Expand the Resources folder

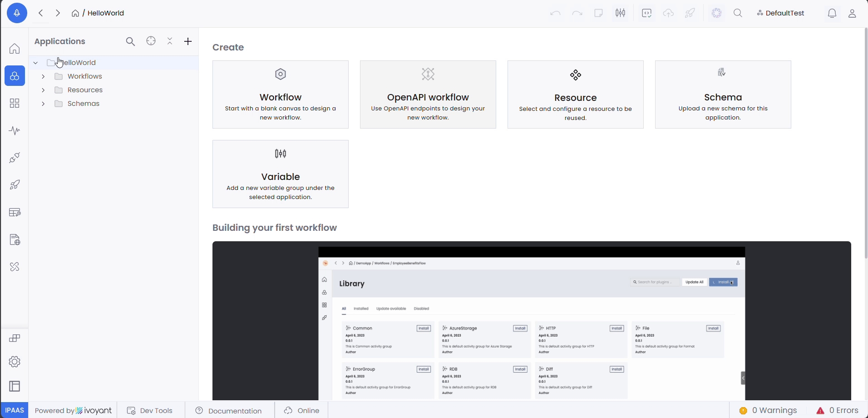click(x=43, y=90)
